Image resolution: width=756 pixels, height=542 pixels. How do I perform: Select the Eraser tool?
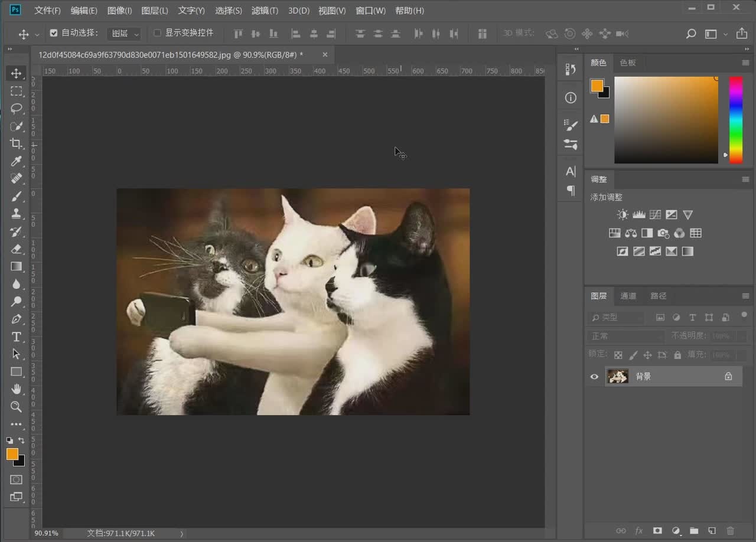click(17, 249)
